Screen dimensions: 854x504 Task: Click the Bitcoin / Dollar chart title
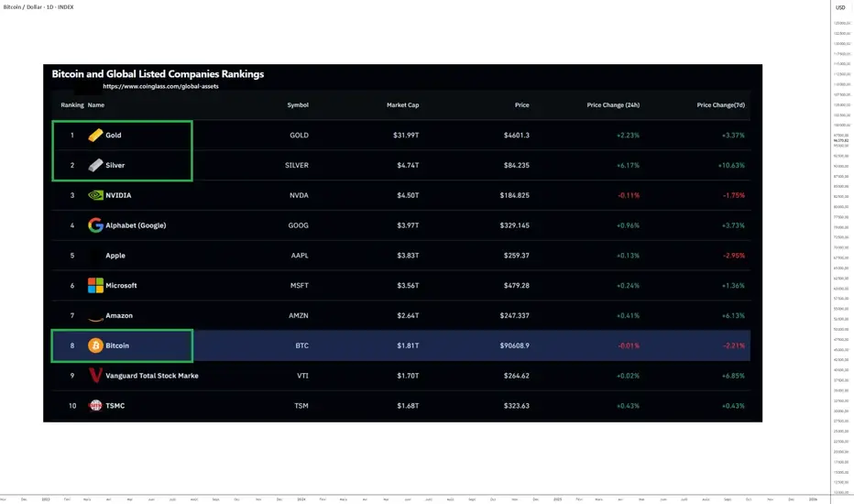tap(38, 6)
